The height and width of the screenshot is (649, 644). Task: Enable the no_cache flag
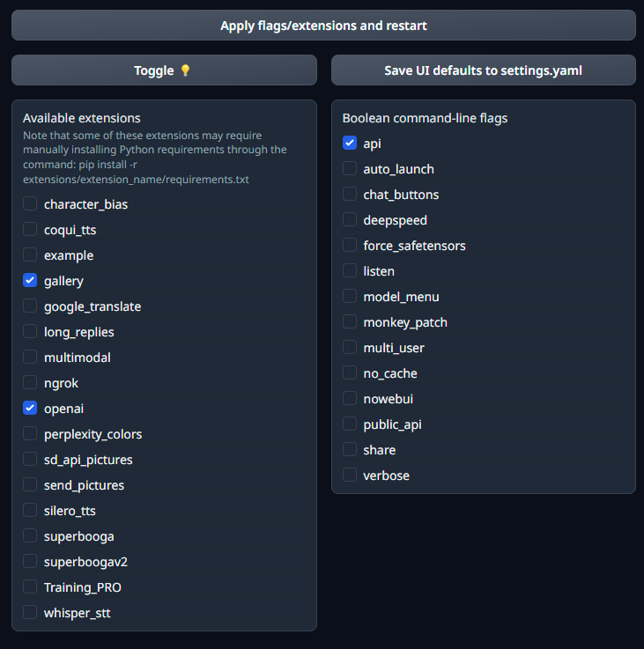(350, 372)
